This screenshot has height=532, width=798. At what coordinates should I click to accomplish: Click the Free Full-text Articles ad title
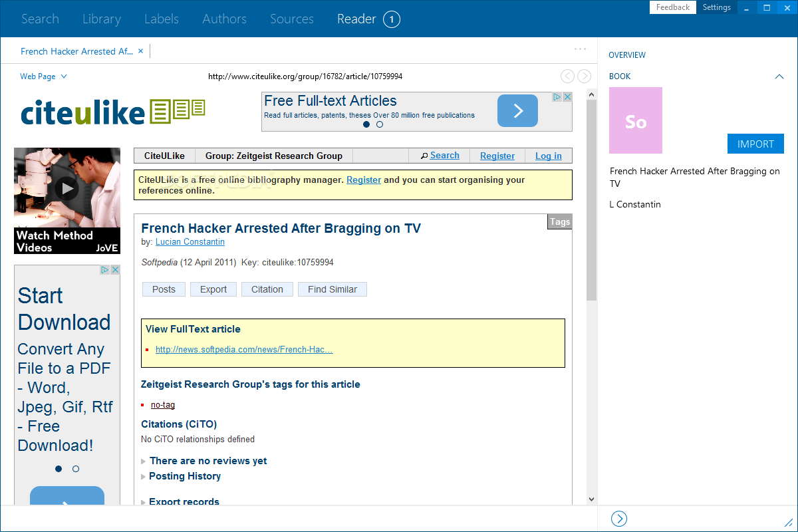pyautogui.click(x=331, y=101)
